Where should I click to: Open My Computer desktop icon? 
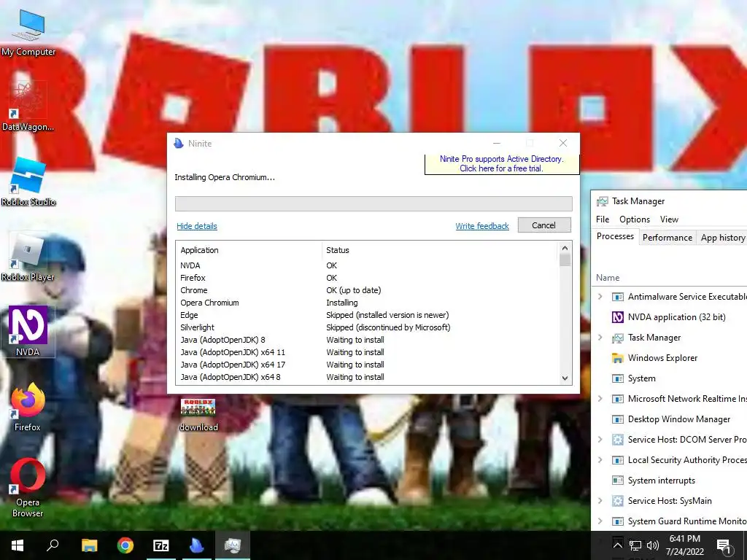click(x=28, y=32)
